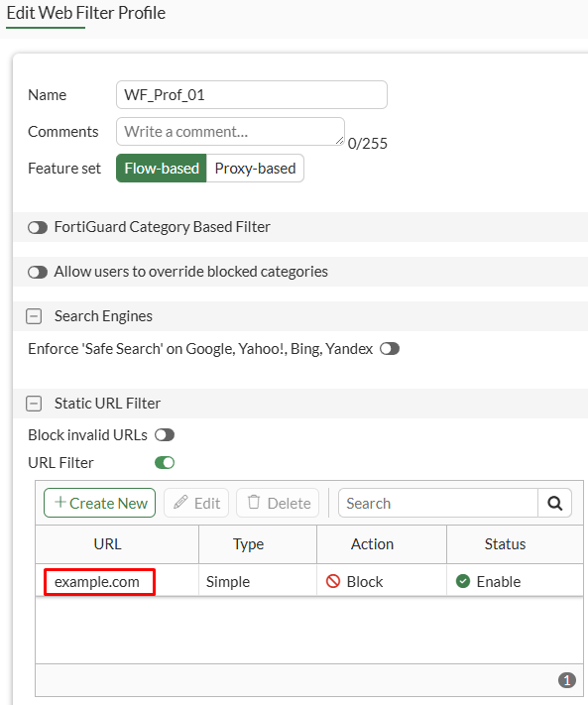Enable Safe Search enforcement switch

click(x=390, y=349)
